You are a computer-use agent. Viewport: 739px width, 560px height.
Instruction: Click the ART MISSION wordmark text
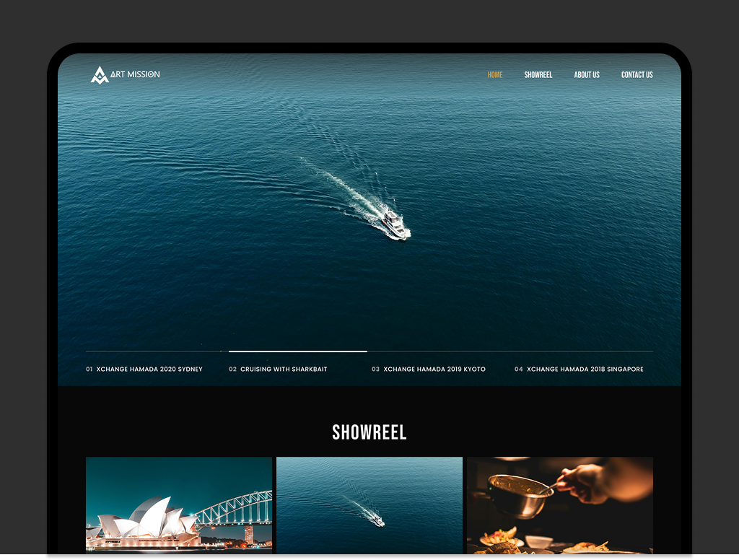pos(135,74)
